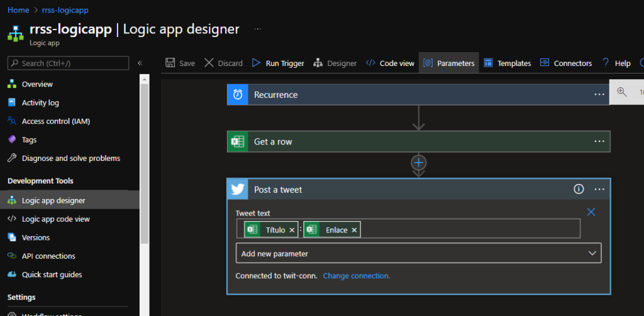
Task: Click the Access control people icon
Action: [12, 121]
